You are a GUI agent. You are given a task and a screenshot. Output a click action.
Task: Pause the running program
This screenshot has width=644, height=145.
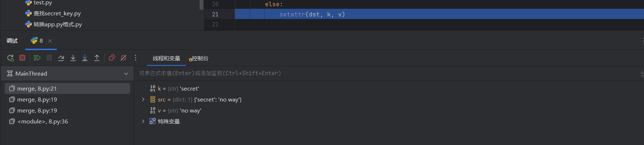point(49,58)
